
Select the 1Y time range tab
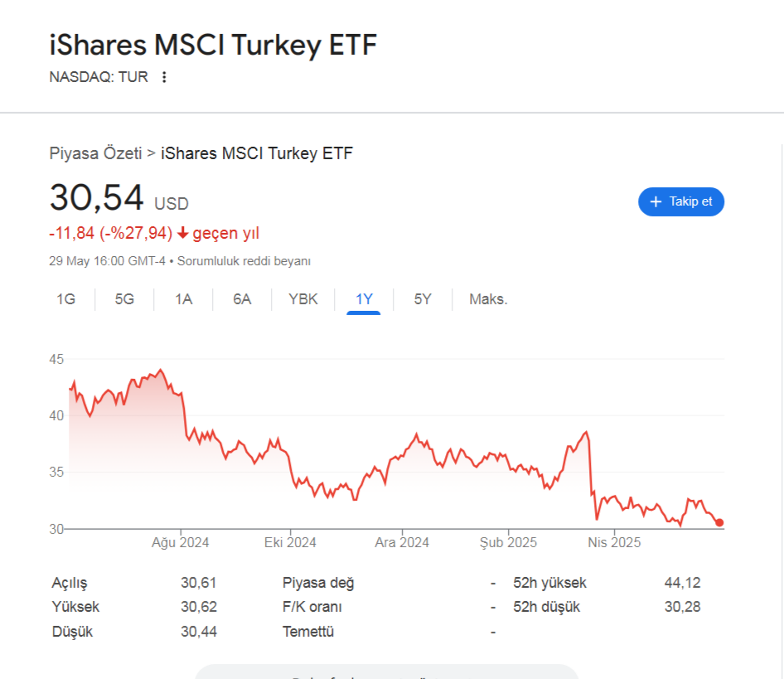364,299
